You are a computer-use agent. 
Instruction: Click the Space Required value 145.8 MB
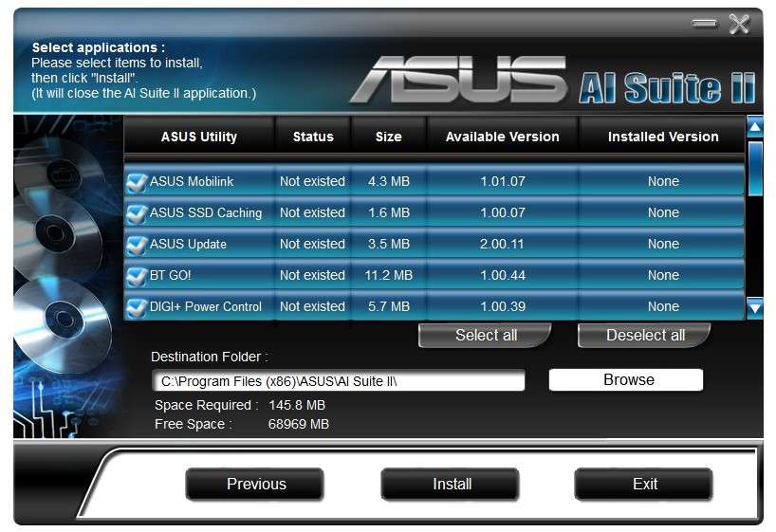click(297, 405)
